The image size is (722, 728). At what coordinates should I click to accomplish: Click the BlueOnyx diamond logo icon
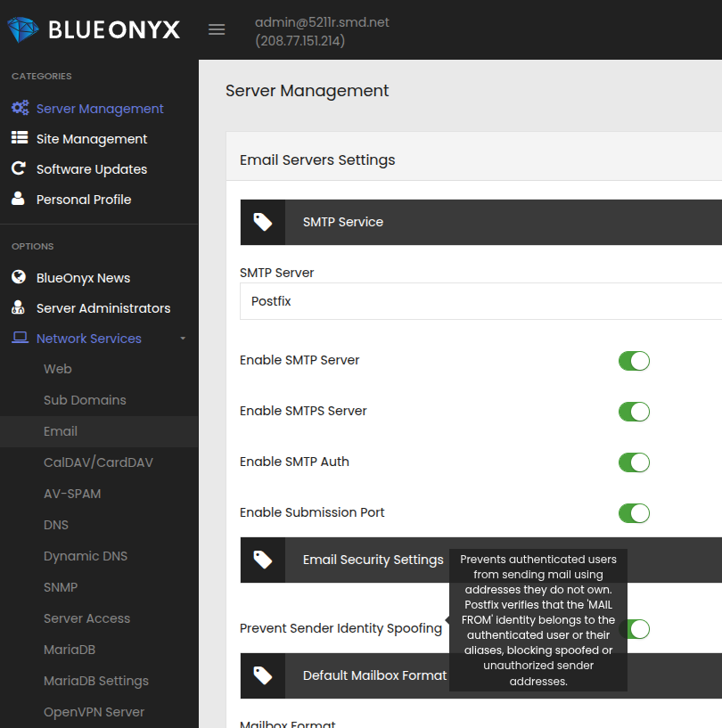(x=23, y=29)
